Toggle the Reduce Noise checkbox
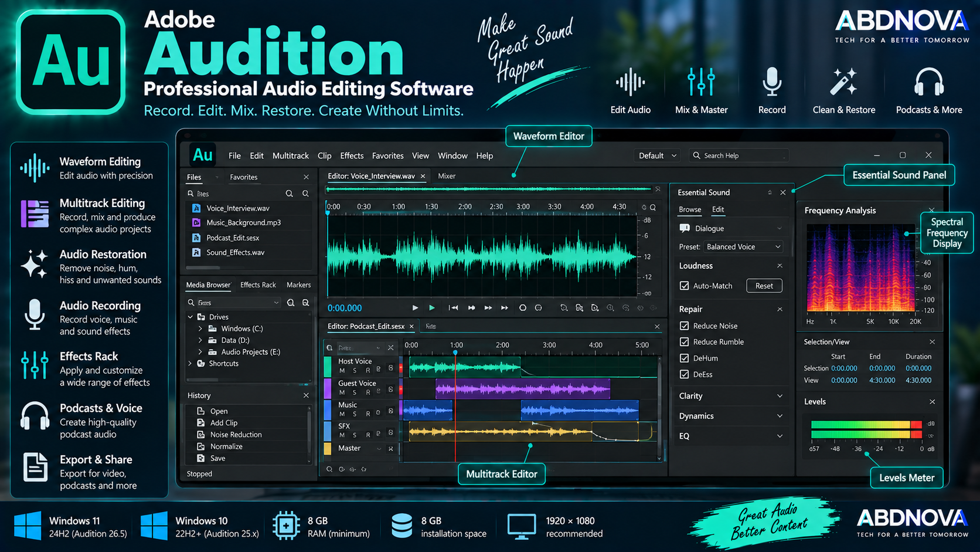 [684, 326]
